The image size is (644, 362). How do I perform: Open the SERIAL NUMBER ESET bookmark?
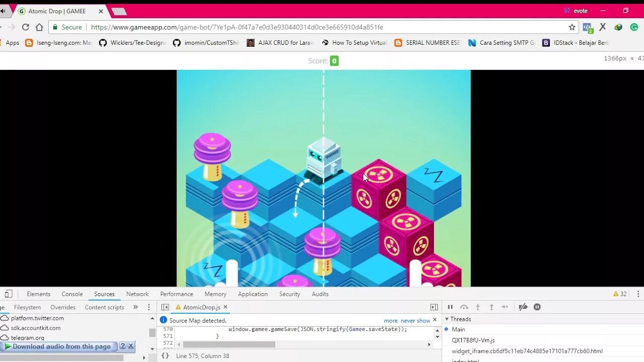click(428, 43)
